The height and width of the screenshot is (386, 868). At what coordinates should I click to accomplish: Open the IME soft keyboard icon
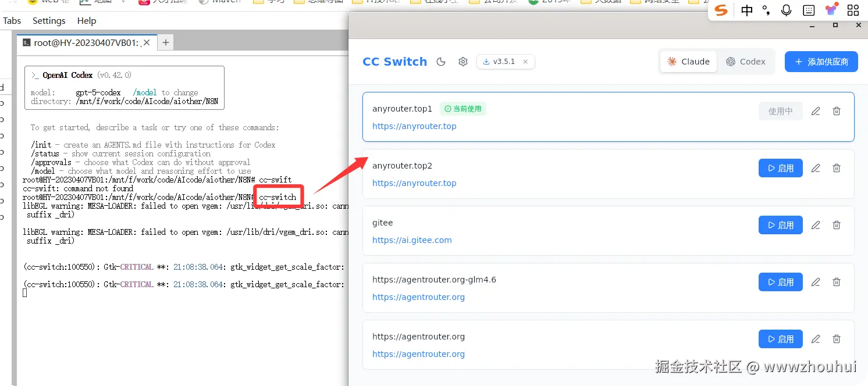[x=809, y=10]
